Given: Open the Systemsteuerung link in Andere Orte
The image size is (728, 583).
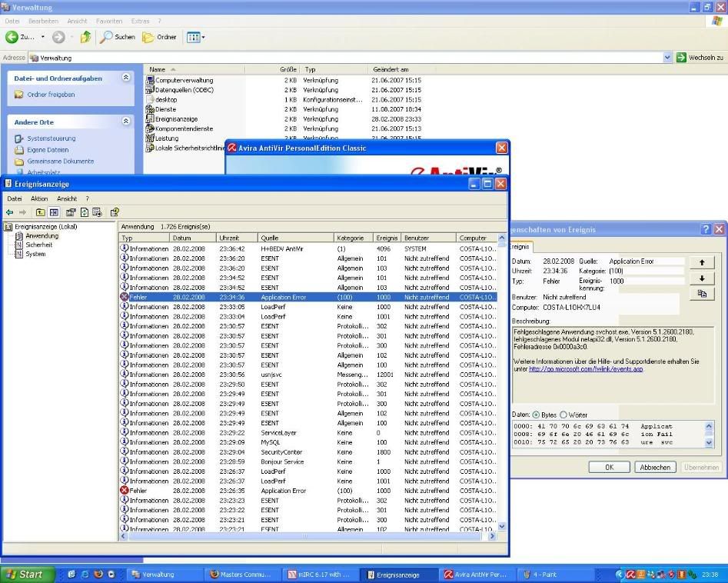Looking at the screenshot, I should (x=51, y=138).
